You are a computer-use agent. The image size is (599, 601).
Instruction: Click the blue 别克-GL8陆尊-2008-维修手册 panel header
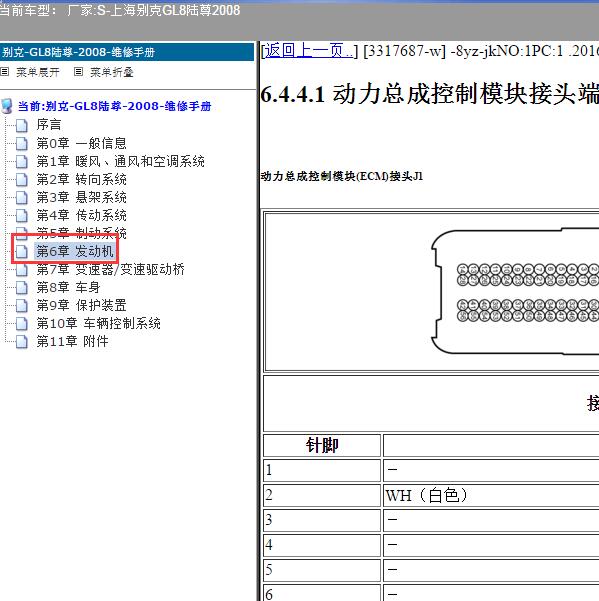tap(127, 52)
